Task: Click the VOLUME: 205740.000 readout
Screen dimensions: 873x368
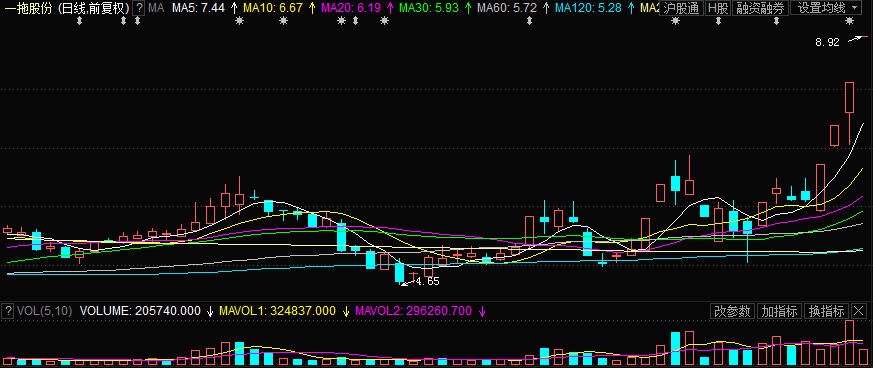Action: tap(140, 311)
